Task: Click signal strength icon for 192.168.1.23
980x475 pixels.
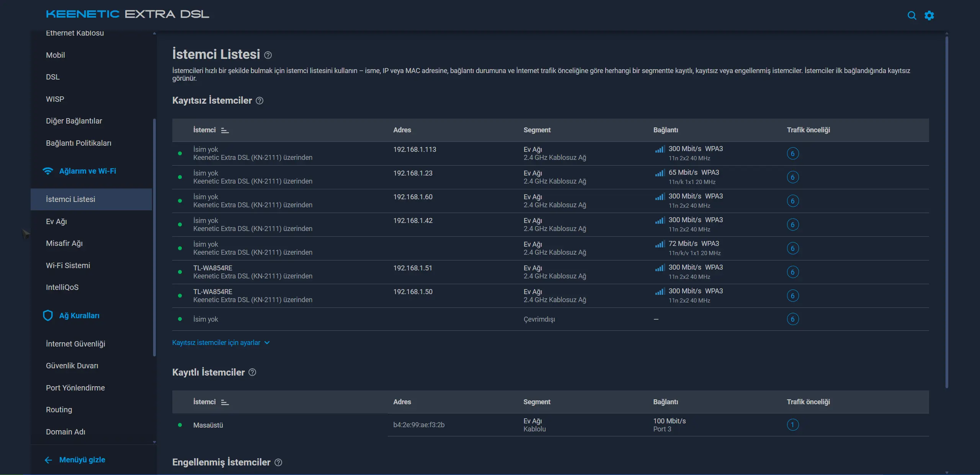Action: [660, 173]
